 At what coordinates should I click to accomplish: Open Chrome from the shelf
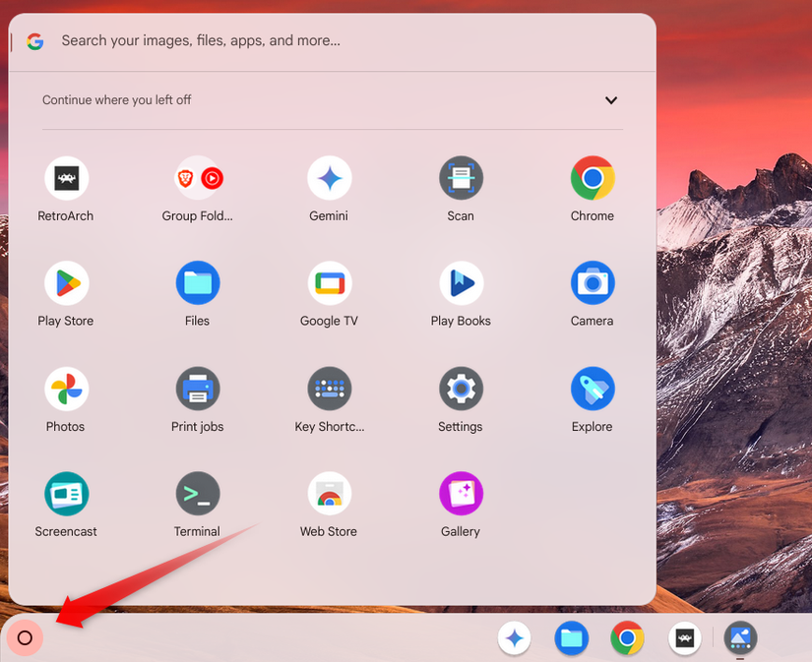pos(627,637)
